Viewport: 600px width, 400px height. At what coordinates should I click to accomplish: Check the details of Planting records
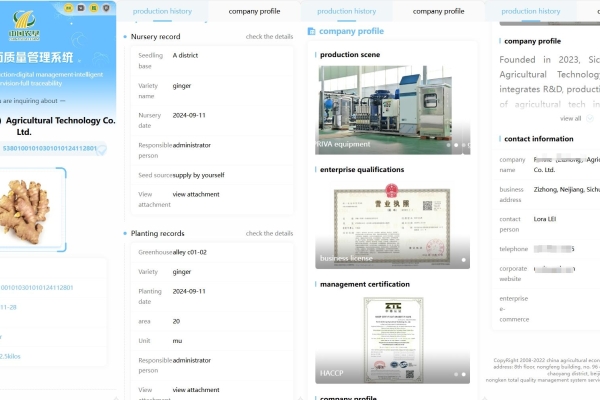tap(269, 233)
